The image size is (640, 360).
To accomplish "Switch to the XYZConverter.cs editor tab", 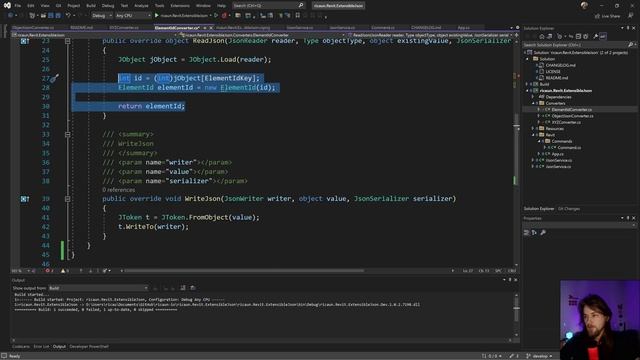I will point(124,28).
